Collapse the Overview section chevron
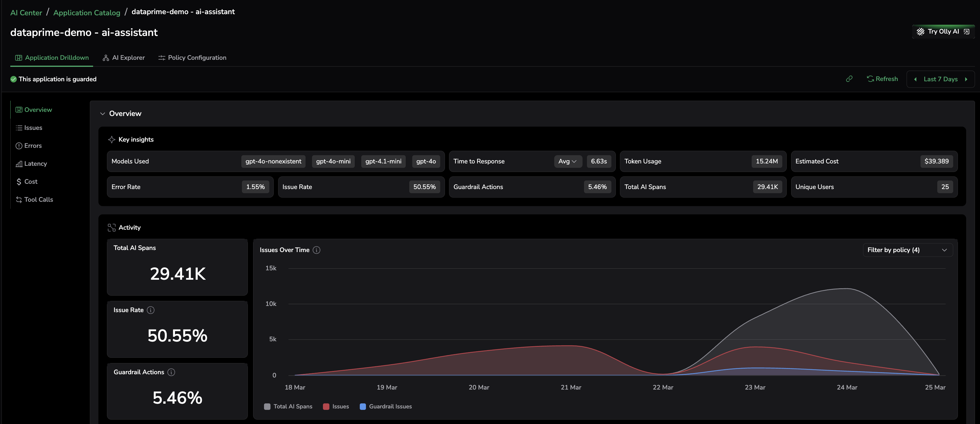The height and width of the screenshot is (424, 980). tap(102, 114)
